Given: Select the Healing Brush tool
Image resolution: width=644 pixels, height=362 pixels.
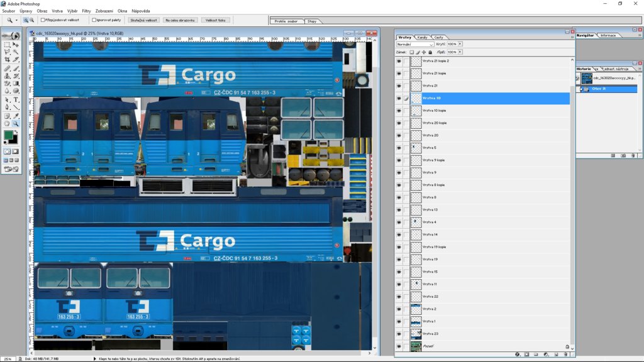Looking at the screenshot, I should (6, 69).
